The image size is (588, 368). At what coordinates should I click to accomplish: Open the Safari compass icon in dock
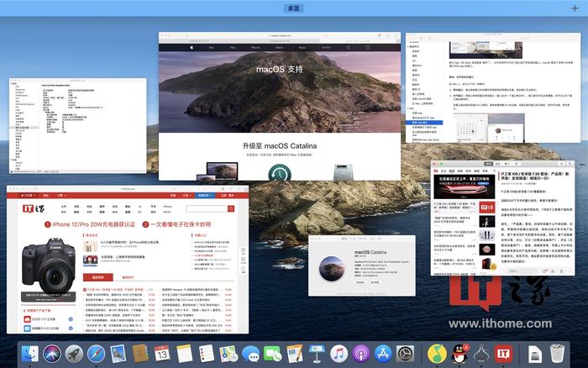96,354
